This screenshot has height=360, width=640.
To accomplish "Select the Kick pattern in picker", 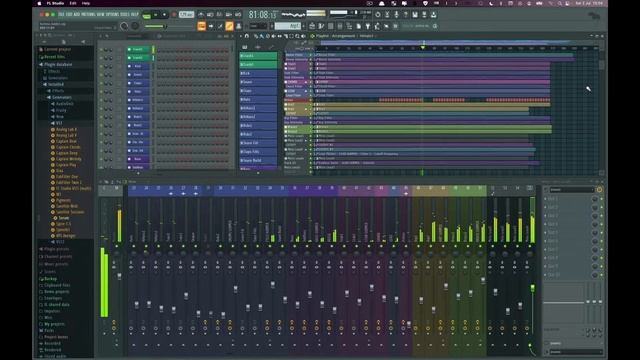I will pos(258,73).
